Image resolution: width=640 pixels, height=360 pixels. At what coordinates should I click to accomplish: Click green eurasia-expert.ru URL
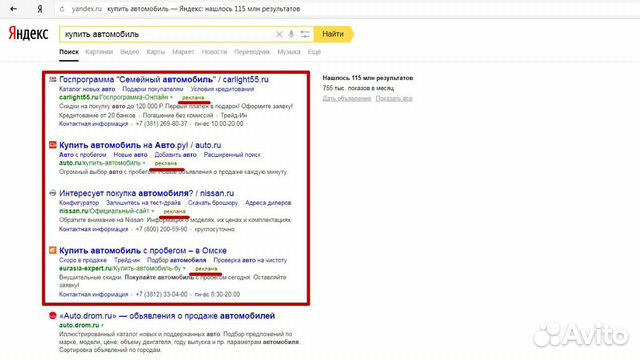[120, 269]
